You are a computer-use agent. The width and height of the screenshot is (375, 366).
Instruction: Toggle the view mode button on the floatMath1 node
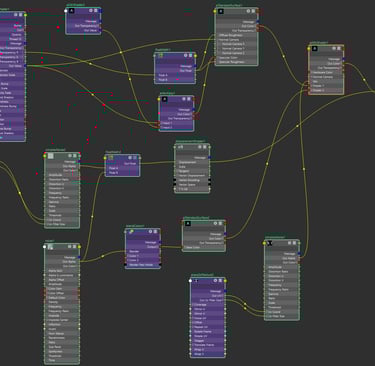point(190,55)
